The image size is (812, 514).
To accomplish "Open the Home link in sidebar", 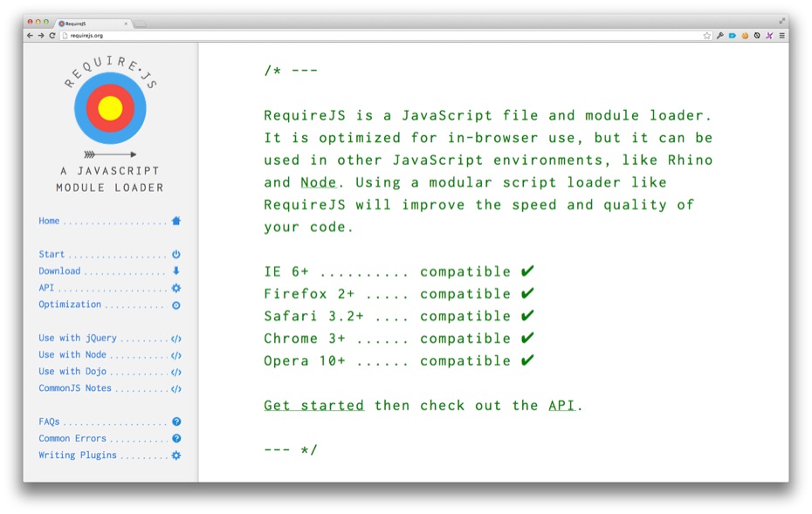I will tap(49, 221).
